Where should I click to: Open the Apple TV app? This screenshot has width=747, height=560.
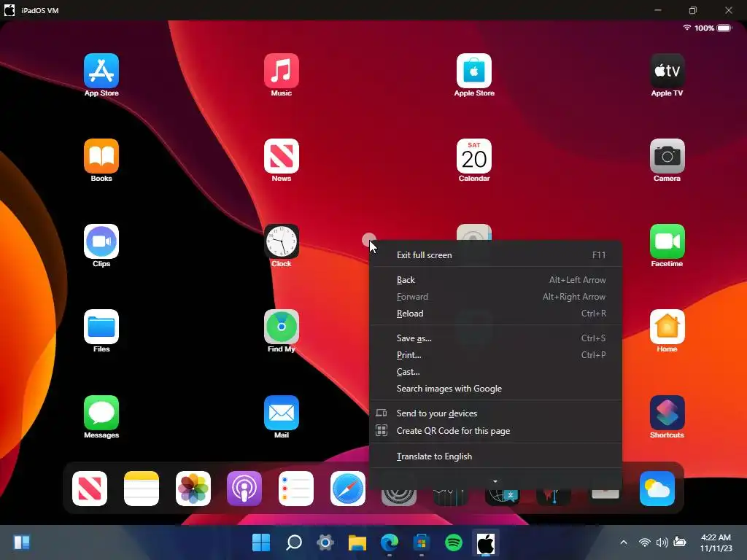pos(667,71)
